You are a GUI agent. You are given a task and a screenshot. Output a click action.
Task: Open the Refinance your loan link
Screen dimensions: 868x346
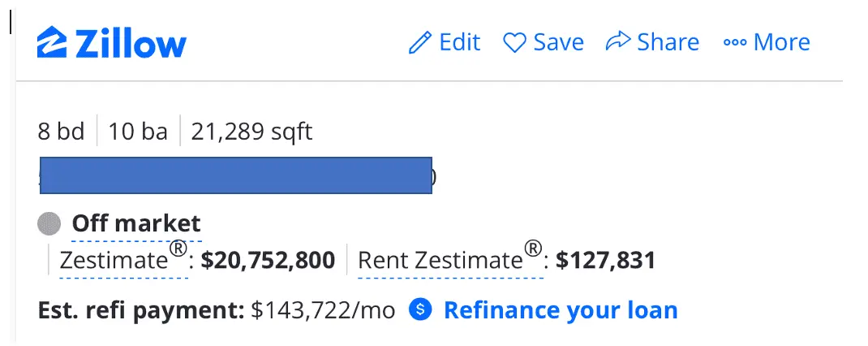tap(561, 309)
